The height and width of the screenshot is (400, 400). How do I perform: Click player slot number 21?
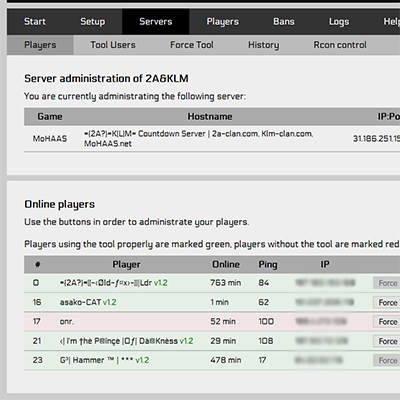(37, 341)
